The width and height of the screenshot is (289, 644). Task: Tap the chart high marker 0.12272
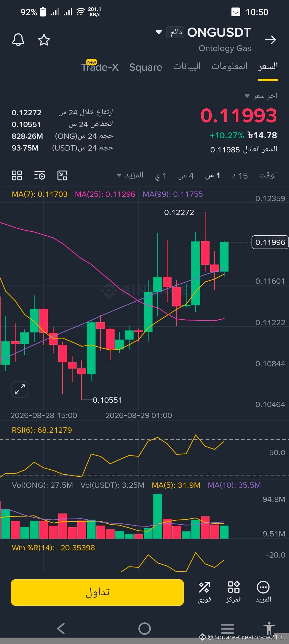pos(179,212)
